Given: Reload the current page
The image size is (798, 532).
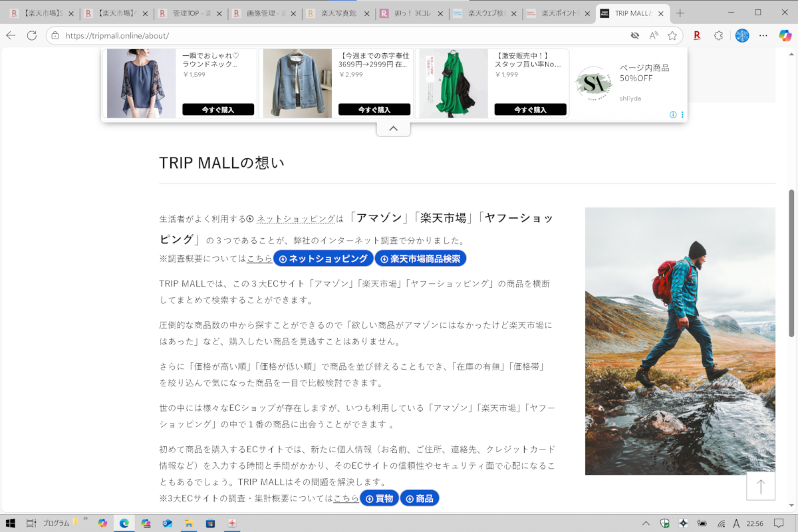Looking at the screenshot, I should 32,35.
